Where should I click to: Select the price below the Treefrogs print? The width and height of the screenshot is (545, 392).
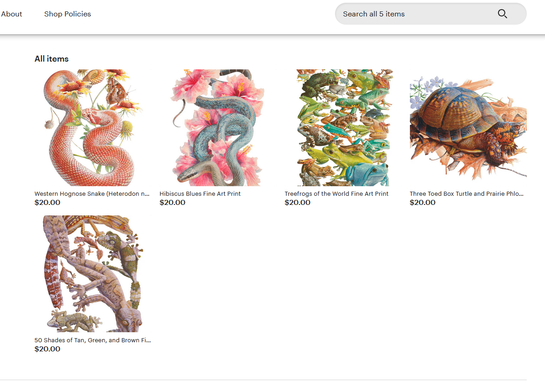point(298,203)
